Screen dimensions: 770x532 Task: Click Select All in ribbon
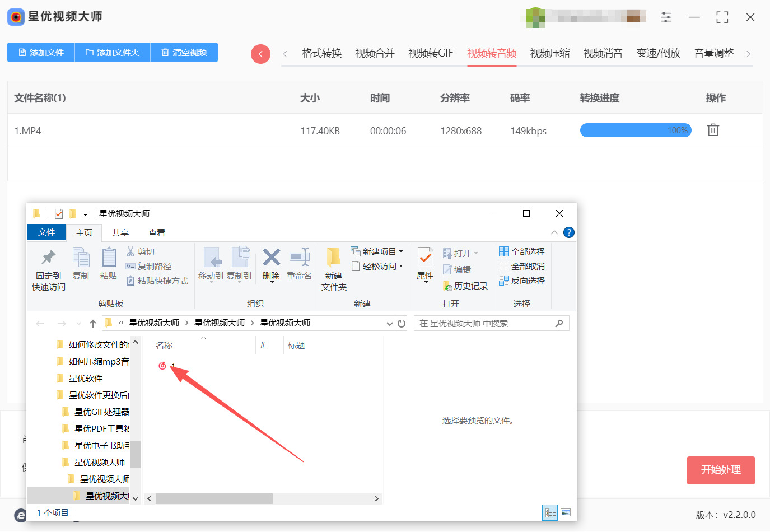(x=522, y=252)
